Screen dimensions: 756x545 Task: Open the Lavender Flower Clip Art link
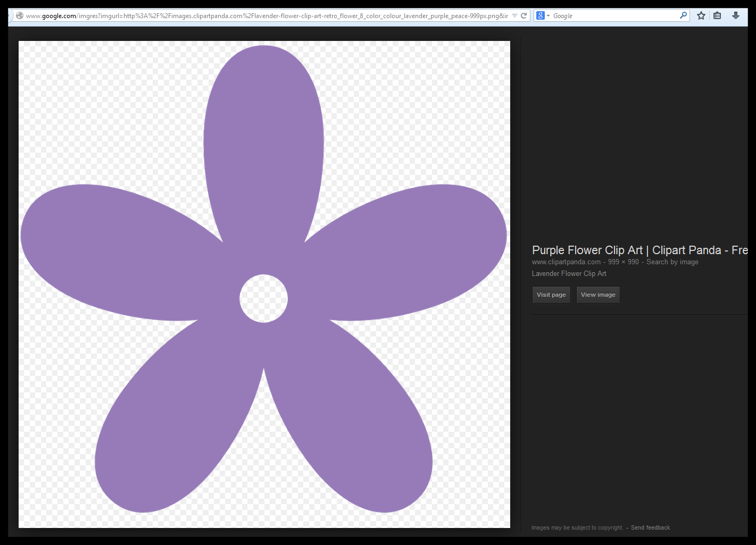pyautogui.click(x=569, y=273)
